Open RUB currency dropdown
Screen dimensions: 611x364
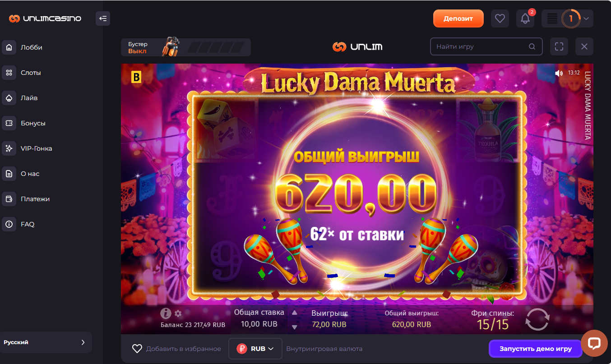coord(255,349)
